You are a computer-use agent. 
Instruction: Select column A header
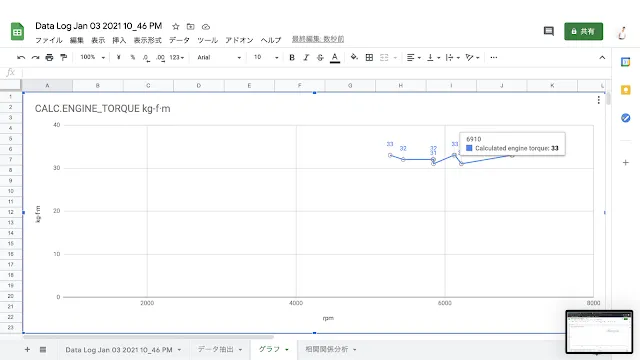(47, 85)
